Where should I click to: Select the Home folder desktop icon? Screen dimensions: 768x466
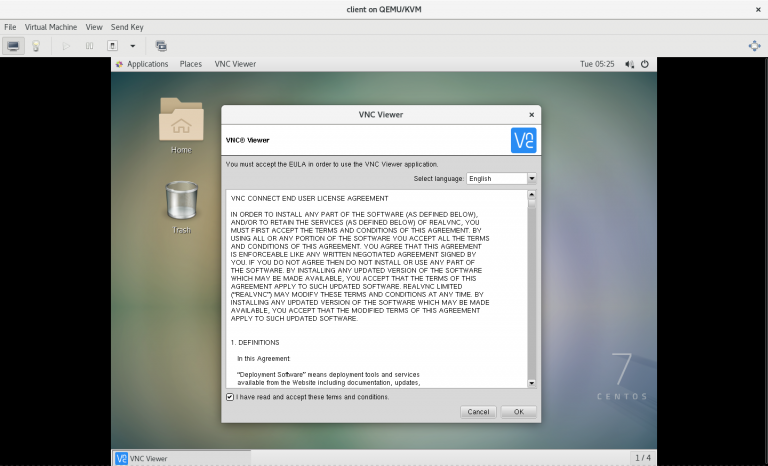click(x=181, y=126)
